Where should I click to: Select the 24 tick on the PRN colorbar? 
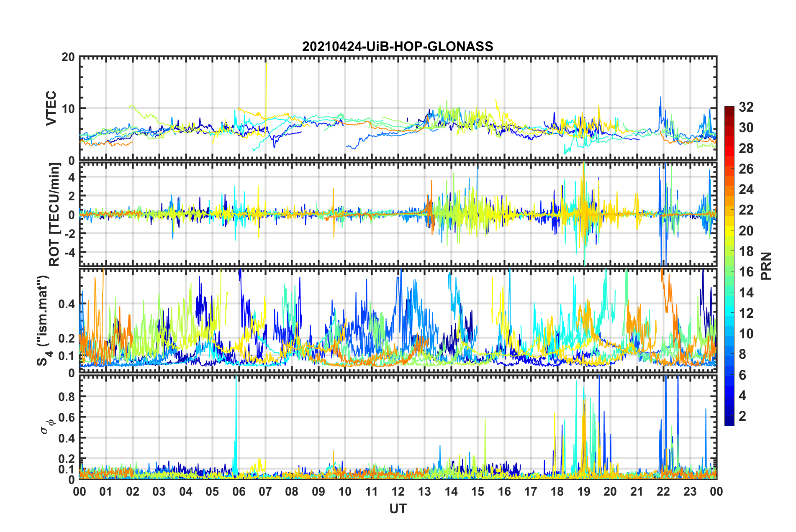coord(746,189)
